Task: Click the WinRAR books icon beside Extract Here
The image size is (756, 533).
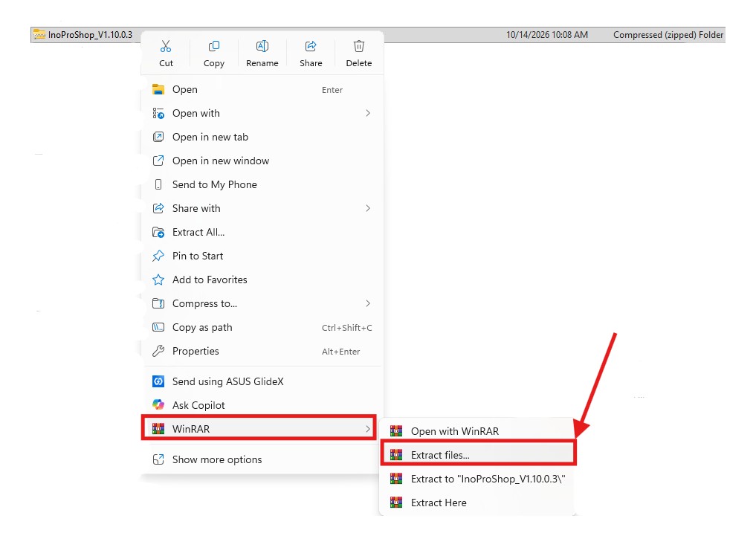Action: [x=396, y=503]
